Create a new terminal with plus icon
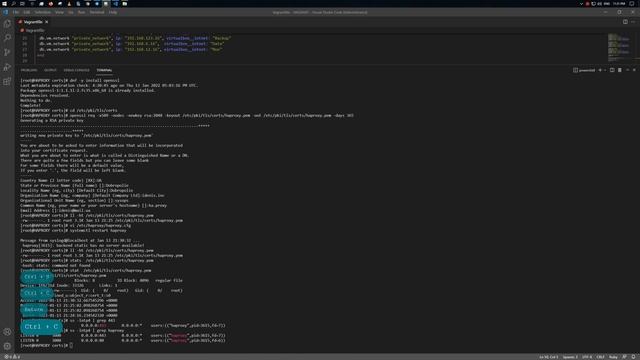Screen dimensions: 640x360 coord(600,70)
